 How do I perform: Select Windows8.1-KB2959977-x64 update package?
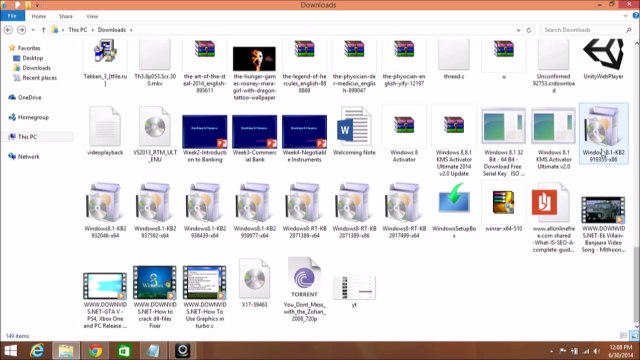coord(254,210)
